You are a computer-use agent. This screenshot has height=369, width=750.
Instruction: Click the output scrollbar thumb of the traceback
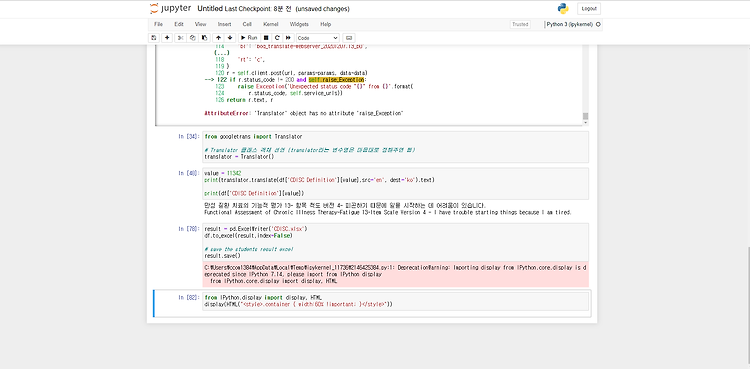coord(585,116)
